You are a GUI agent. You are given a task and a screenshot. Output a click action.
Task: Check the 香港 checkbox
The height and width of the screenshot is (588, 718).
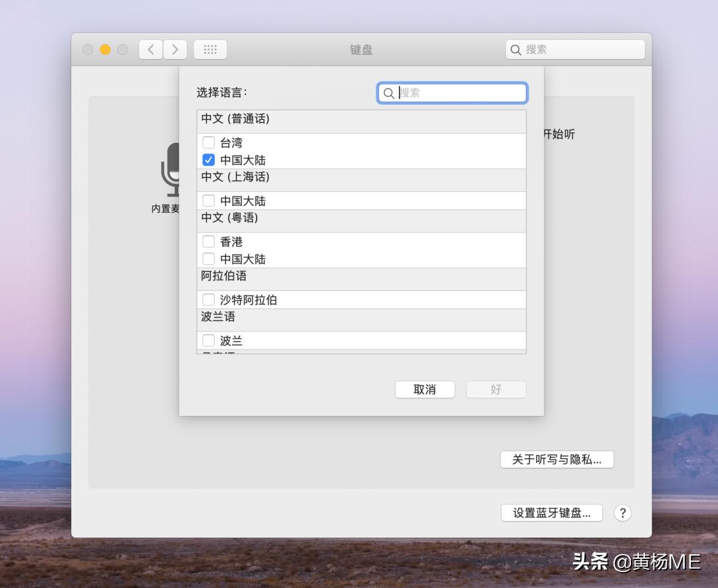tap(209, 241)
